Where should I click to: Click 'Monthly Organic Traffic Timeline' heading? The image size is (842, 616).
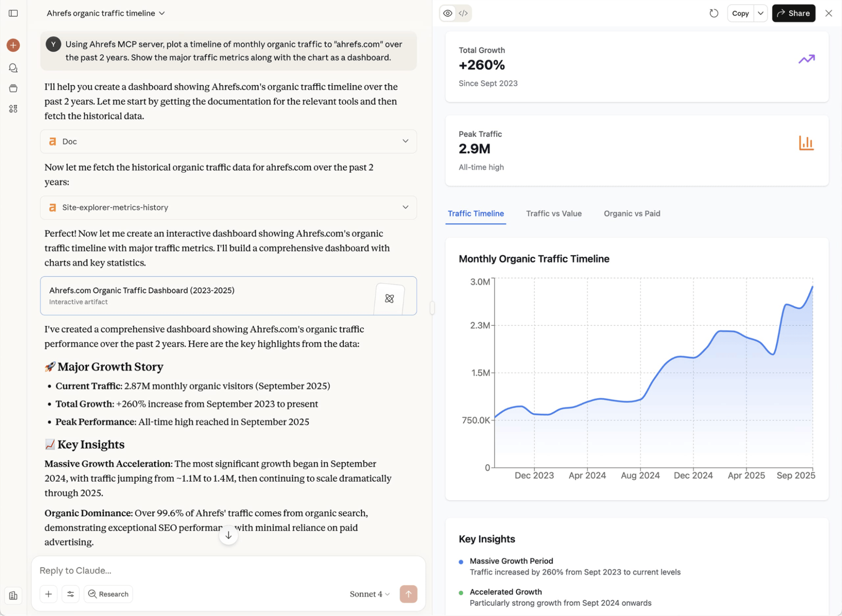click(x=534, y=259)
